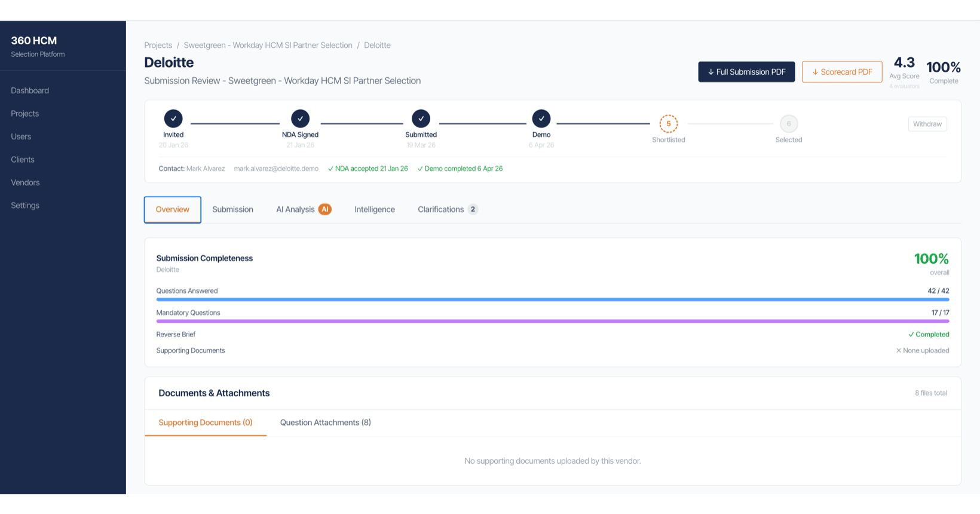Click the Shortlisted step 5 circle

(x=669, y=124)
